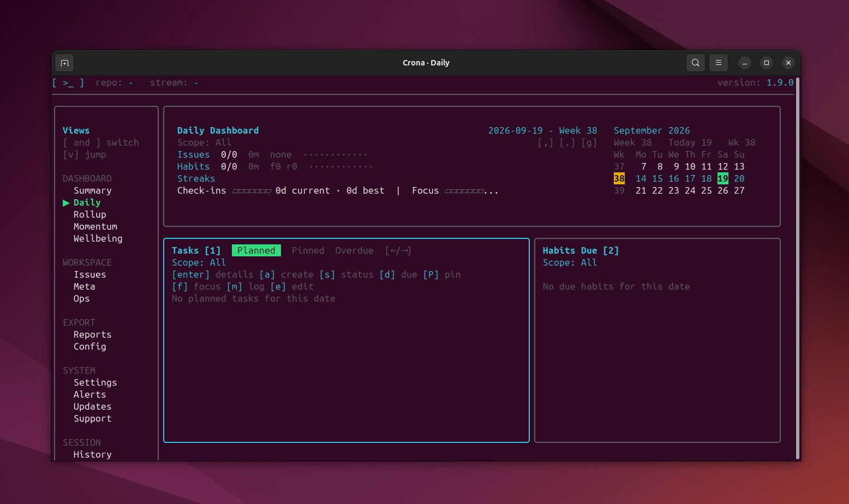Select September 19 in the calendar
Screen dimensions: 849x504
pyautogui.click(x=723, y=178)
